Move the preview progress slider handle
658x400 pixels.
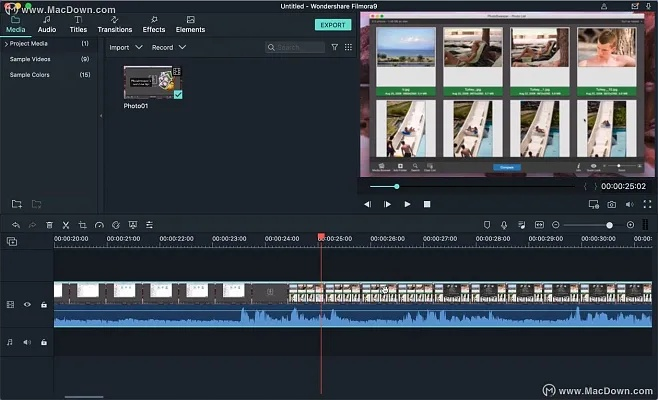click(x=397, y=186)
